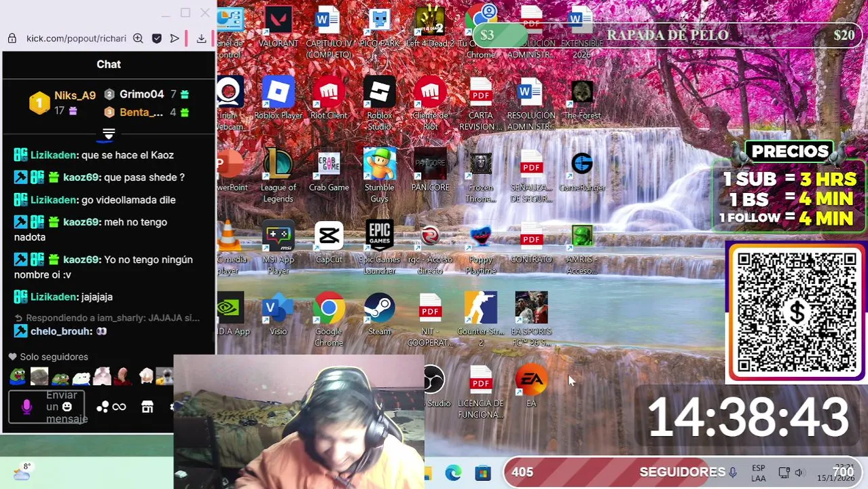The width and height of the screenshot is (868, 489).
Task: Open the Kick shop storefront icon
Action: pyautogui.click(x=147, y=407)
